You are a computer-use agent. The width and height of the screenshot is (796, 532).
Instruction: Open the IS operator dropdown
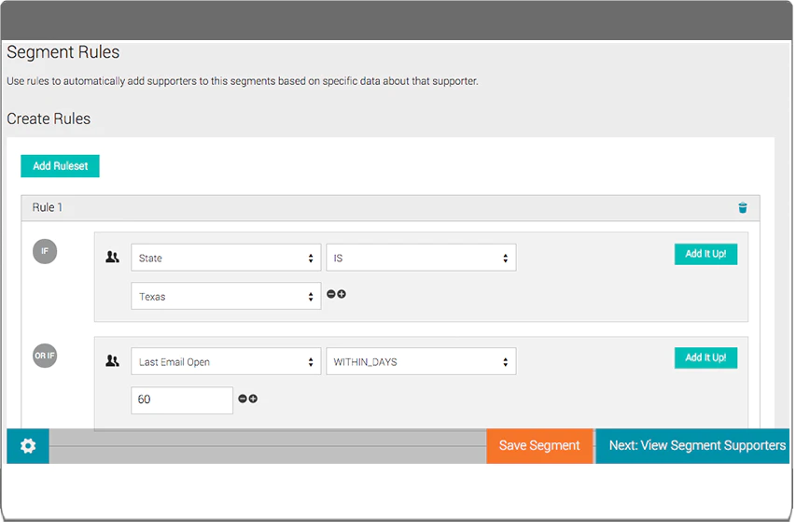pos(421,258)
